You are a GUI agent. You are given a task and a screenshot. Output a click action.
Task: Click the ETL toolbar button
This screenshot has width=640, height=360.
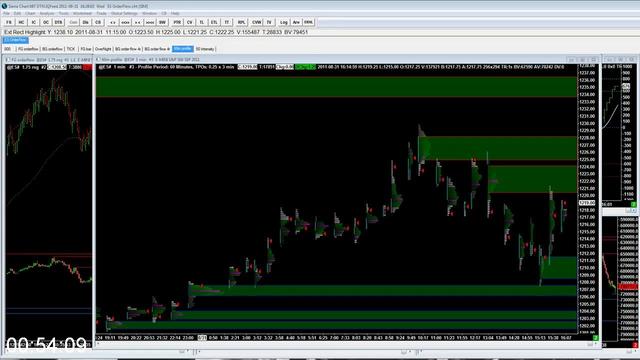click(214, 22)
